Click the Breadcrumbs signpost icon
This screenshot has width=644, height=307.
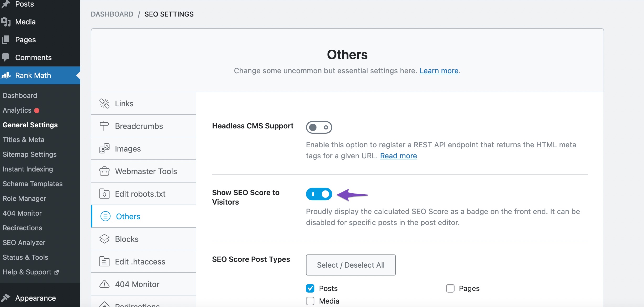point(104,126)
